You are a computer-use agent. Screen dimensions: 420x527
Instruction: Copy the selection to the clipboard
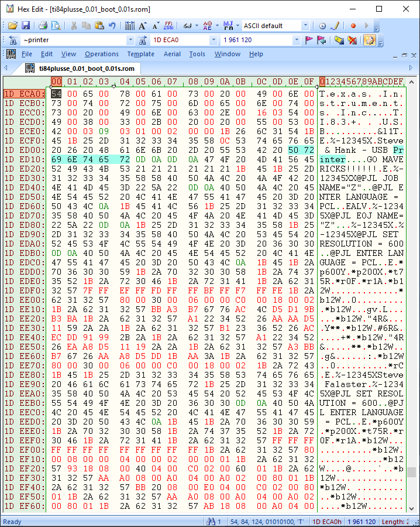87,26
